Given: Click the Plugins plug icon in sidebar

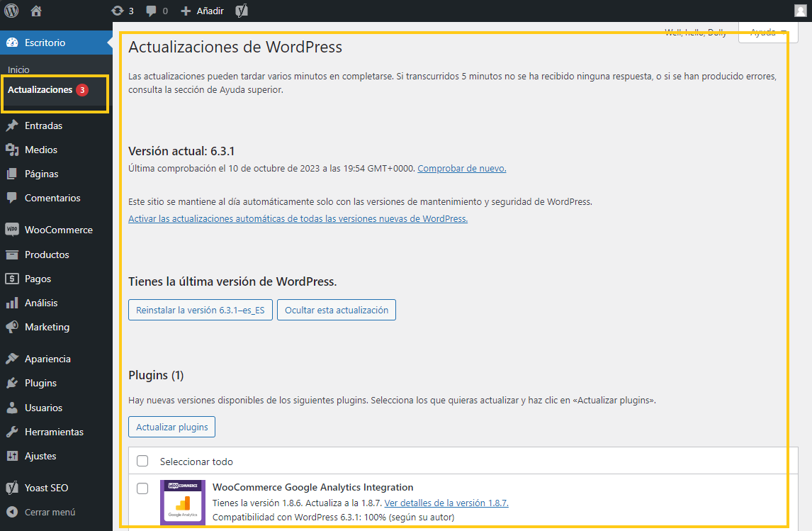Looking at the screenshot, I should 12,383.
